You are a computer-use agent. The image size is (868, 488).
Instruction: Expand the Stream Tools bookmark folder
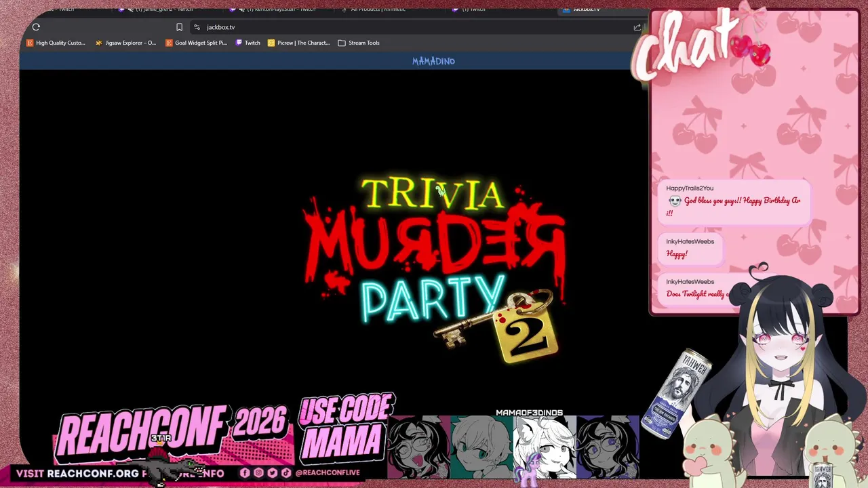[x=359, y=43]
